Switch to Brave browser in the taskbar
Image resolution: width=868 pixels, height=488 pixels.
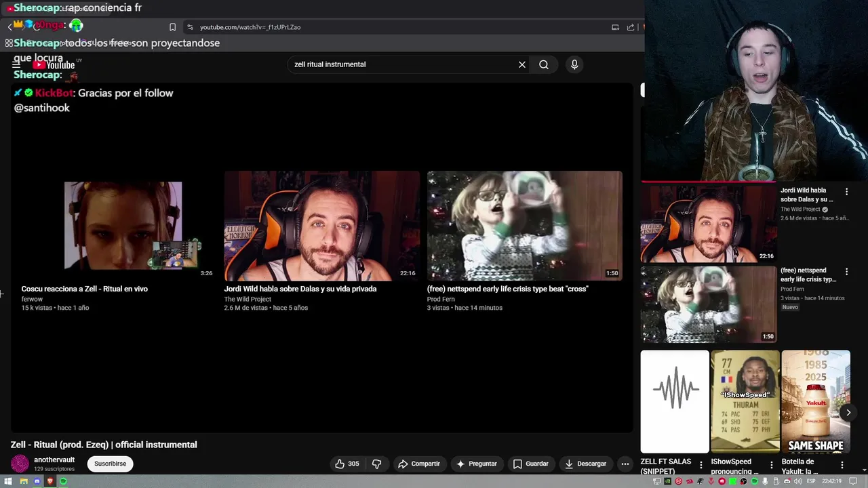click(50, 481)
